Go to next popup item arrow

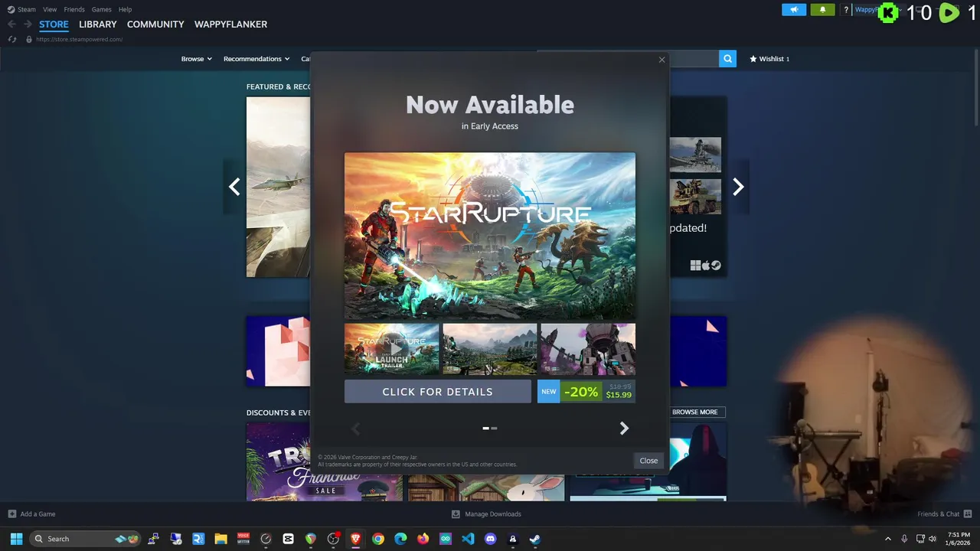pyautogui.click(x=624, y=429)
